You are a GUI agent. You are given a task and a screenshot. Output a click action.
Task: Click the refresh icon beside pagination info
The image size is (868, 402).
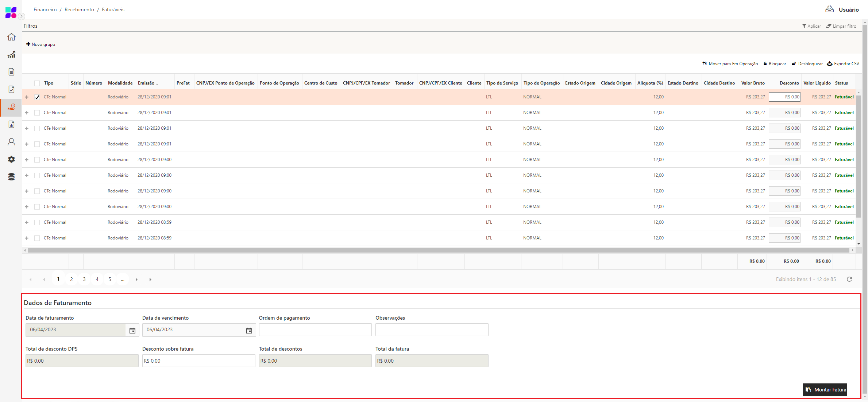(x=849, y=279)
